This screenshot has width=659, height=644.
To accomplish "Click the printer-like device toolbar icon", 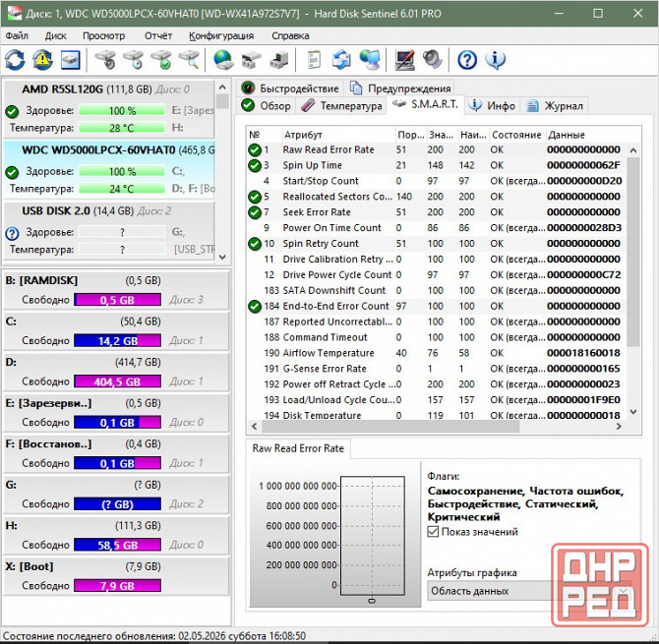I will [252, 60].
